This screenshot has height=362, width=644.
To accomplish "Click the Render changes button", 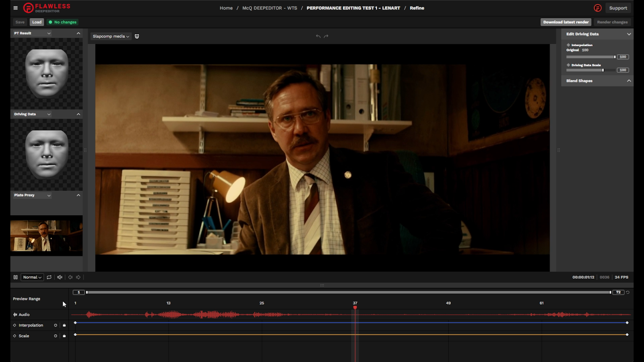I will tap(612, 22).
